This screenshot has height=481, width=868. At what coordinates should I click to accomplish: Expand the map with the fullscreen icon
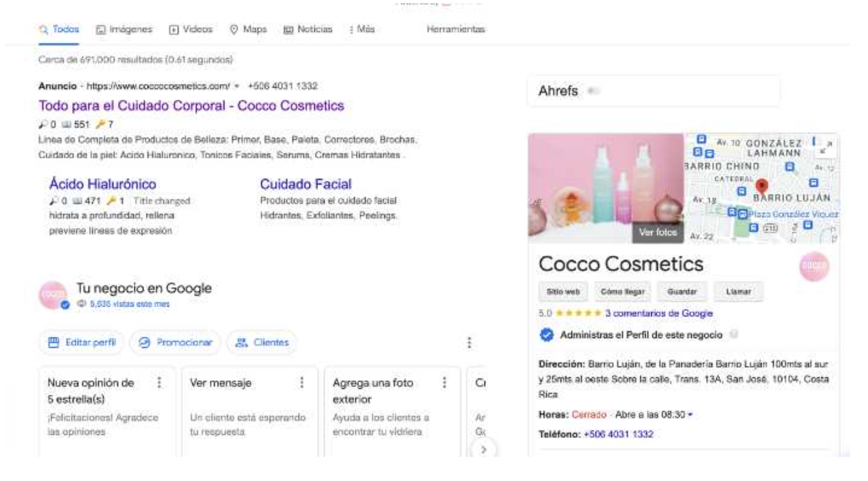826,147
